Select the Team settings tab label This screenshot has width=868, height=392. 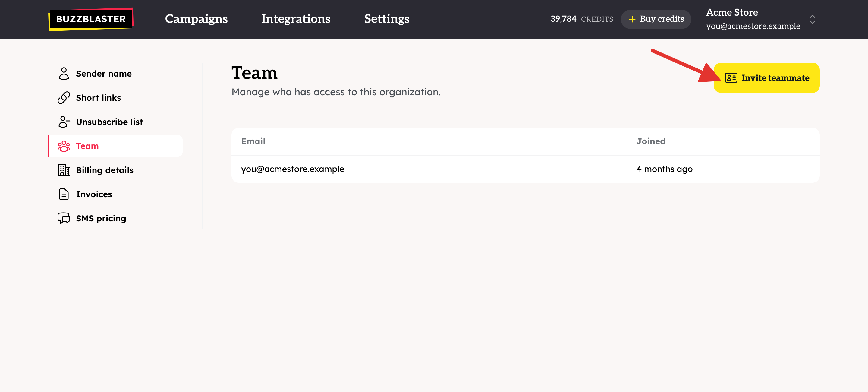87,146
